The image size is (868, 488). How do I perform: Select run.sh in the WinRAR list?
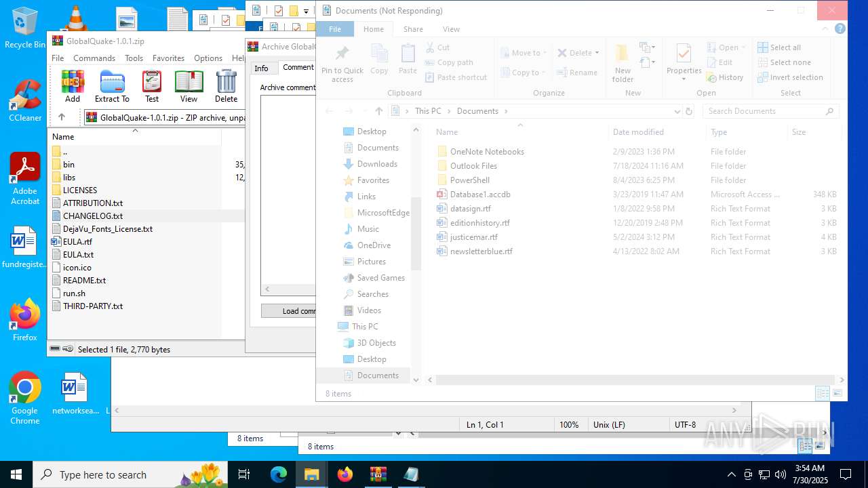pyautogui.click(x=74, y=293)
